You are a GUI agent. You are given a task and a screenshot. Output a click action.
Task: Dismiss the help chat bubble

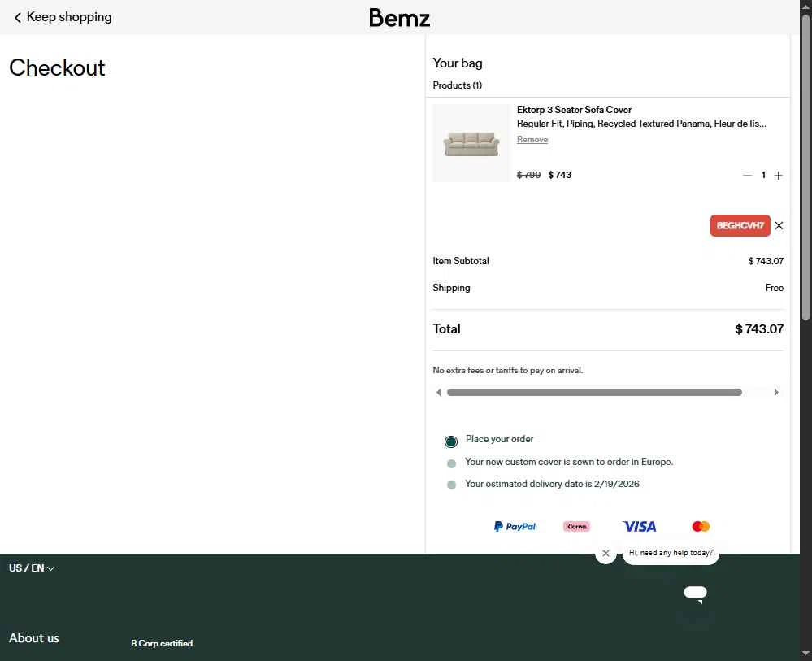(x=606, y=553)
